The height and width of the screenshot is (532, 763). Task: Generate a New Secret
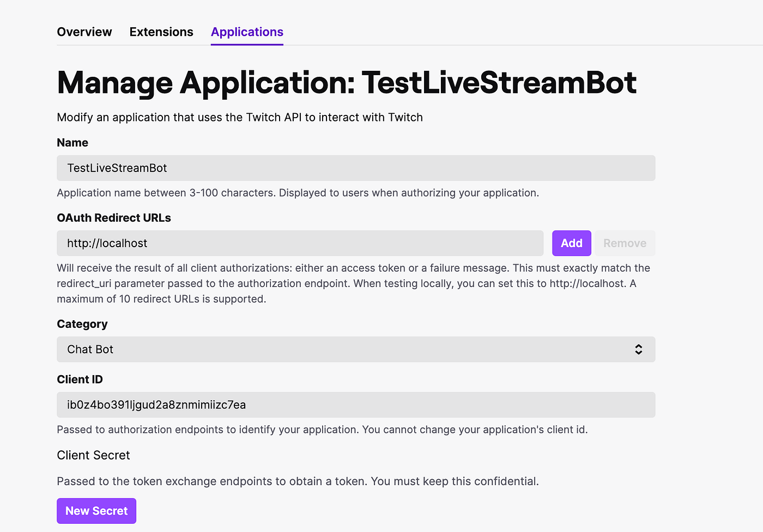(x=96, y=511)
